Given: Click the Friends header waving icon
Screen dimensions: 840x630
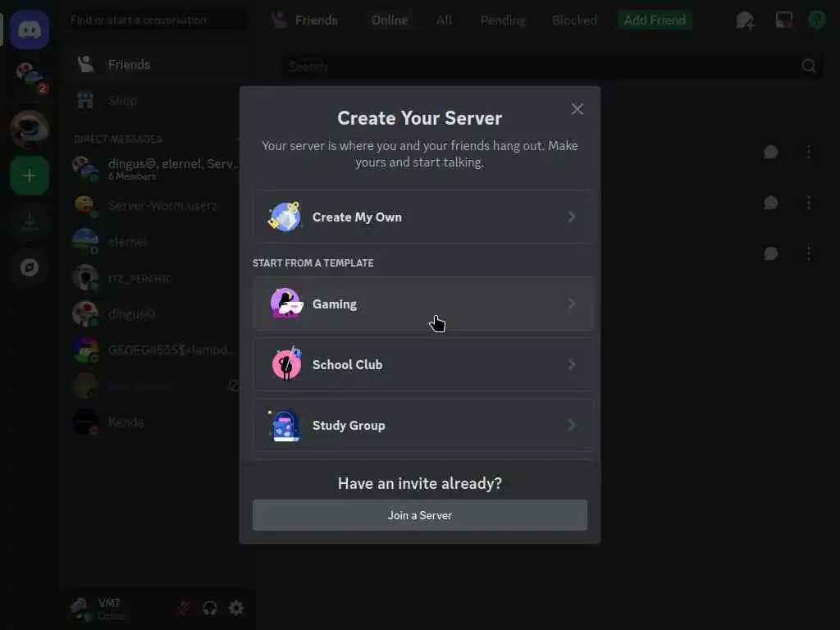Looking at the screenshot, I should click(279, 21).
